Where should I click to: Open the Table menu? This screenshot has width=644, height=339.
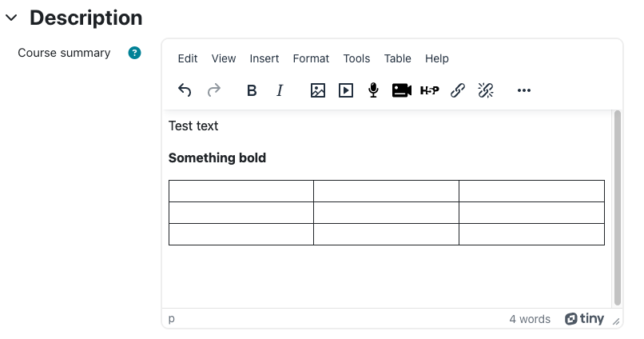click(x=398, y=58)
